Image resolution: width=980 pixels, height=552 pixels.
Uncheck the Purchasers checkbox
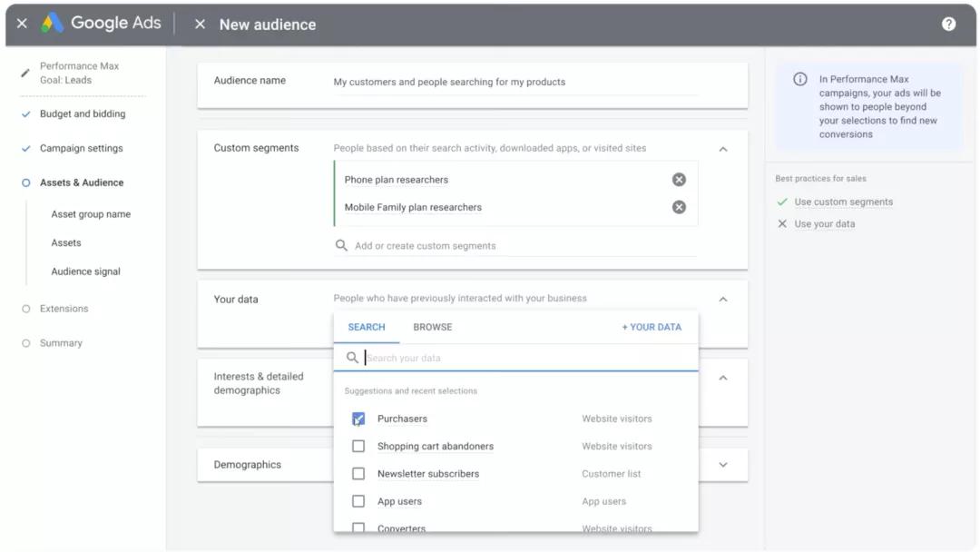(x=358, y=419)
